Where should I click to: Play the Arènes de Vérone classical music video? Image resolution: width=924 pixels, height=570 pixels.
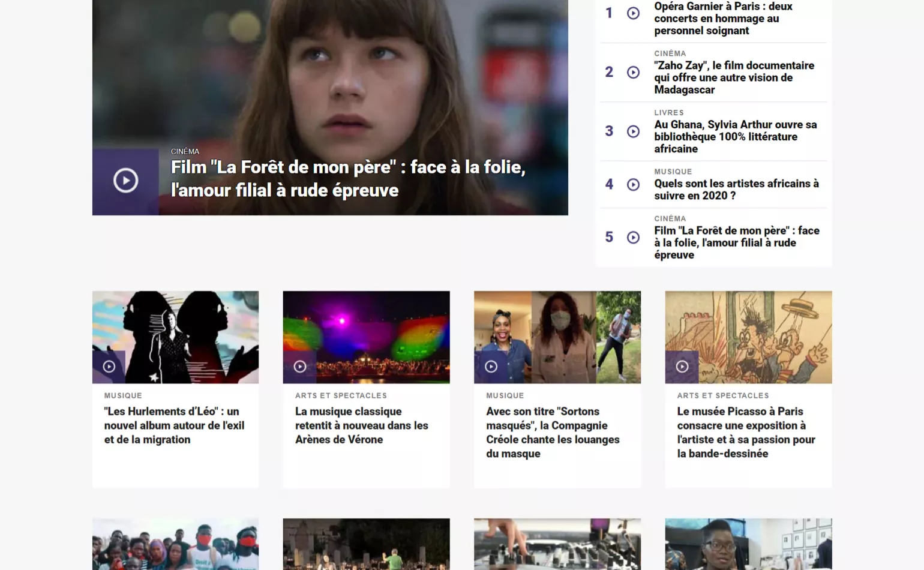[300, 366]
